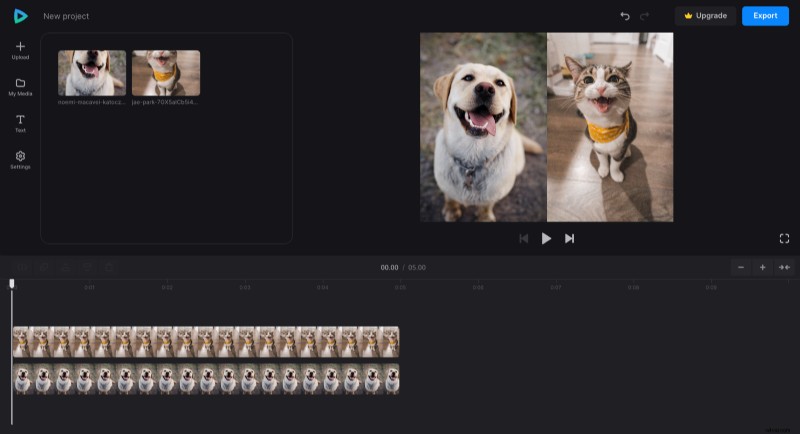800x434 pixels.
Task: Play the video preview
Action: coord(546,238)
